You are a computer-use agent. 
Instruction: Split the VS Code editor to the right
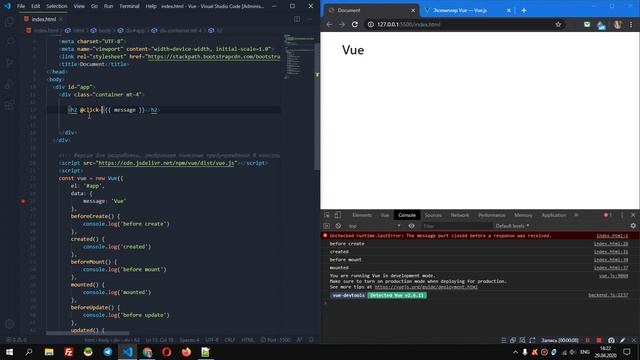(x=297, y=19)
